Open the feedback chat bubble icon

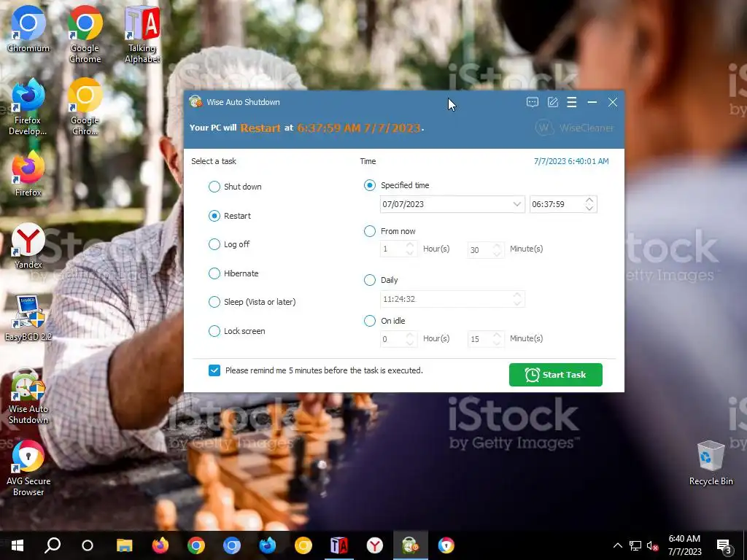coord(532,102)
